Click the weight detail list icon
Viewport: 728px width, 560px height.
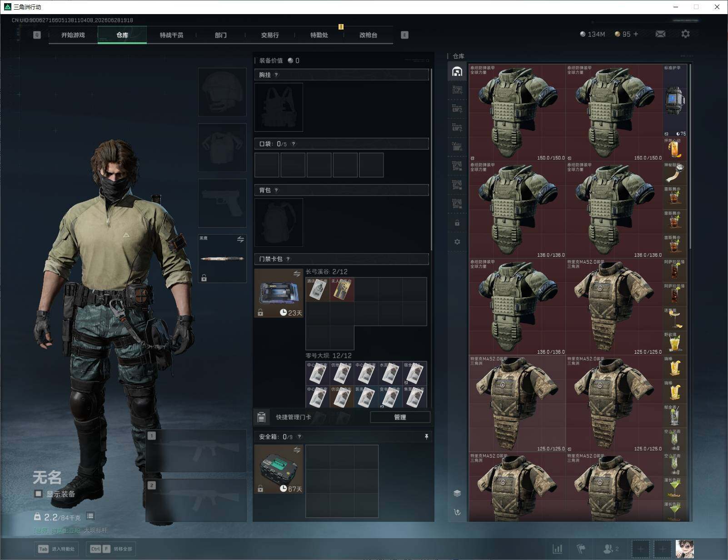pos(90,516)
